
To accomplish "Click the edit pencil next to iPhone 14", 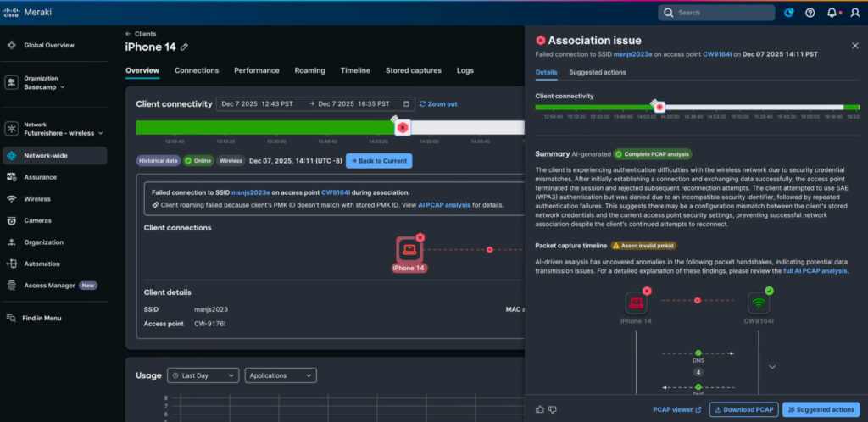I will [x=185, y=47].
